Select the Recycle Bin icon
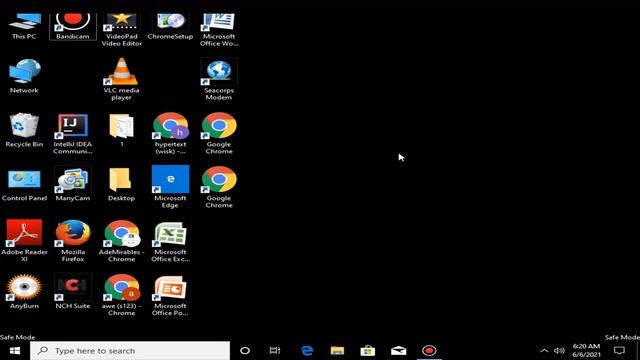This screenshot has width=640, height=360. pyautogui.click(x=24, y=131)
